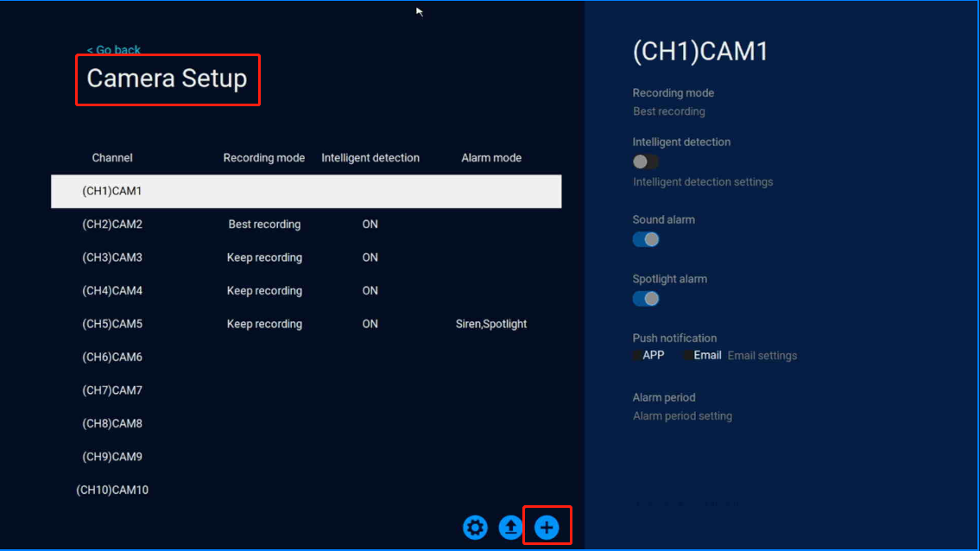Open the Email settings link
Screen dimensions: 980x551
(x=762, y=355)
